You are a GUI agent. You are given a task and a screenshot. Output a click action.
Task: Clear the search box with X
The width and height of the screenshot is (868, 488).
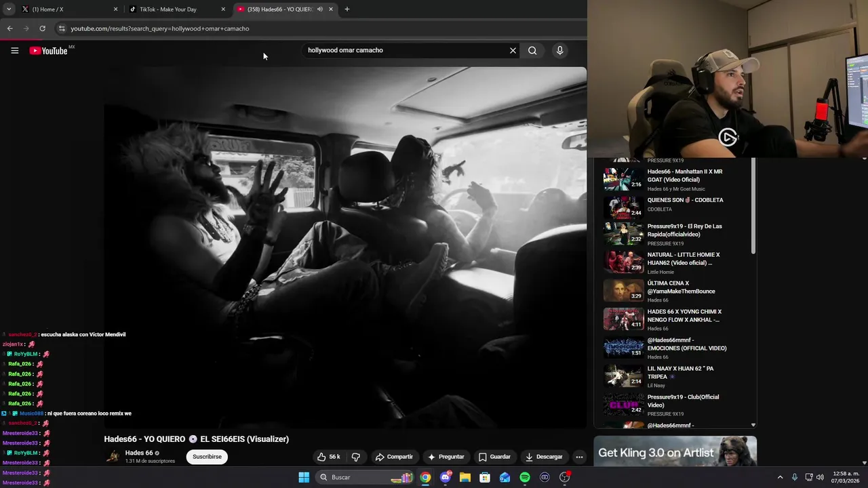(x=513, y=50)
